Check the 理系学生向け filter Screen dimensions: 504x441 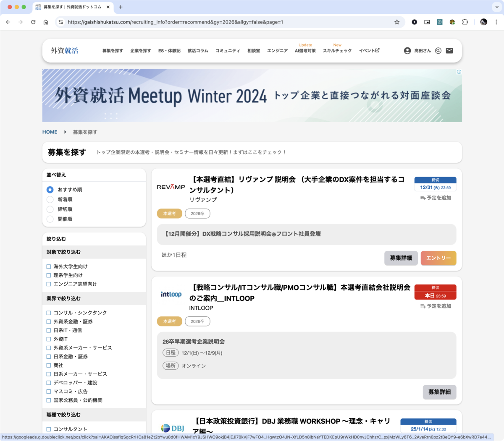pyautogui.click(x=49, y=275)
